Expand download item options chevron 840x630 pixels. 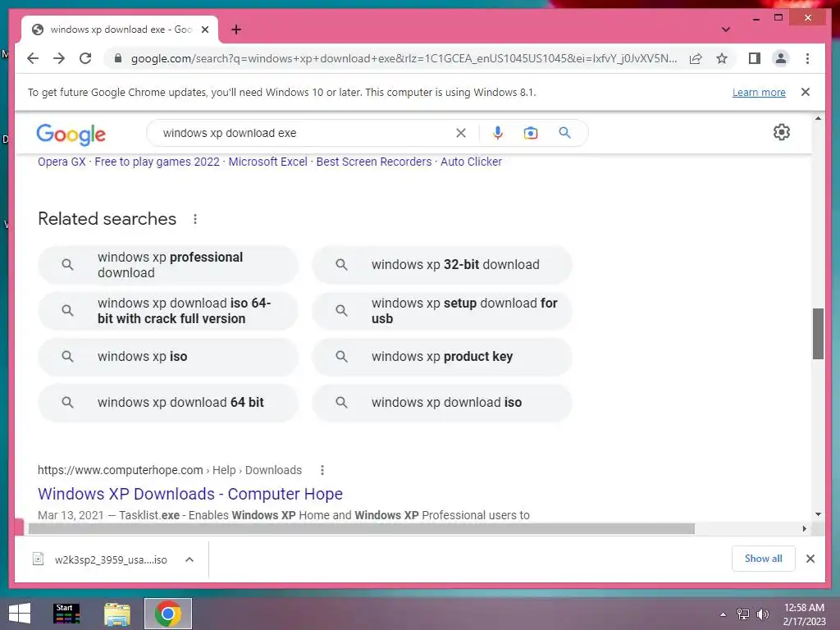coord(189,559)
